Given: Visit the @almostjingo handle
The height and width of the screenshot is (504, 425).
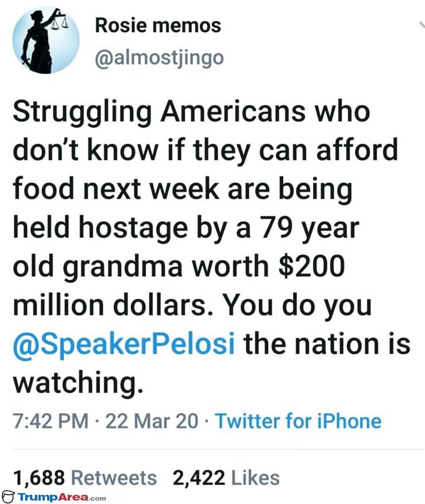Looking at the screenshot, I should coord(159,58).
